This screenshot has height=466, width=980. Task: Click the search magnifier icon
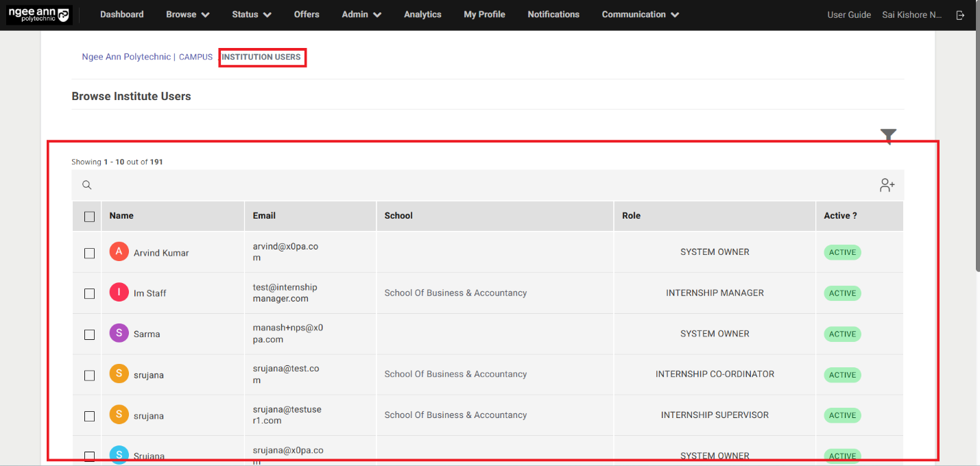click(x=87, y=185)
